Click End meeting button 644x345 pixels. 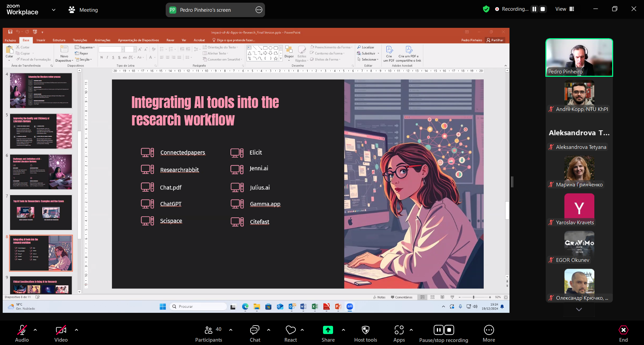[x=623, y=334]
